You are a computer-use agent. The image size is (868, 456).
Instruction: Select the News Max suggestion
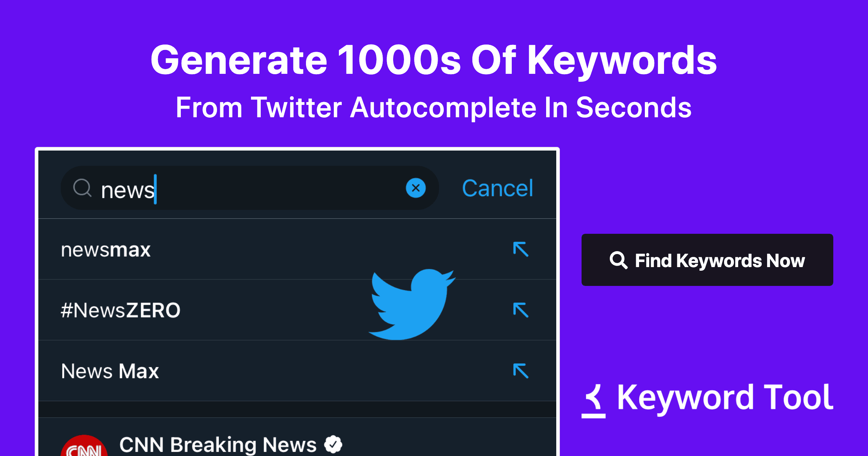110,371
